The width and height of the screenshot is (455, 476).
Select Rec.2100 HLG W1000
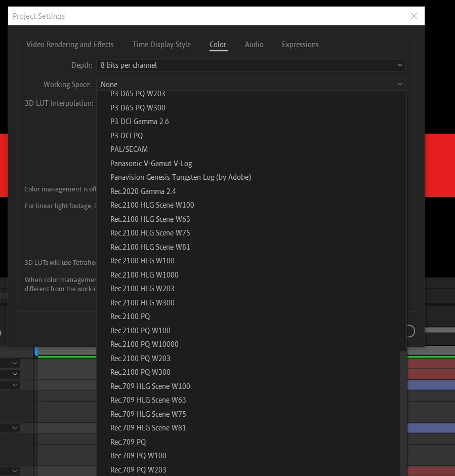click(252, 275)
